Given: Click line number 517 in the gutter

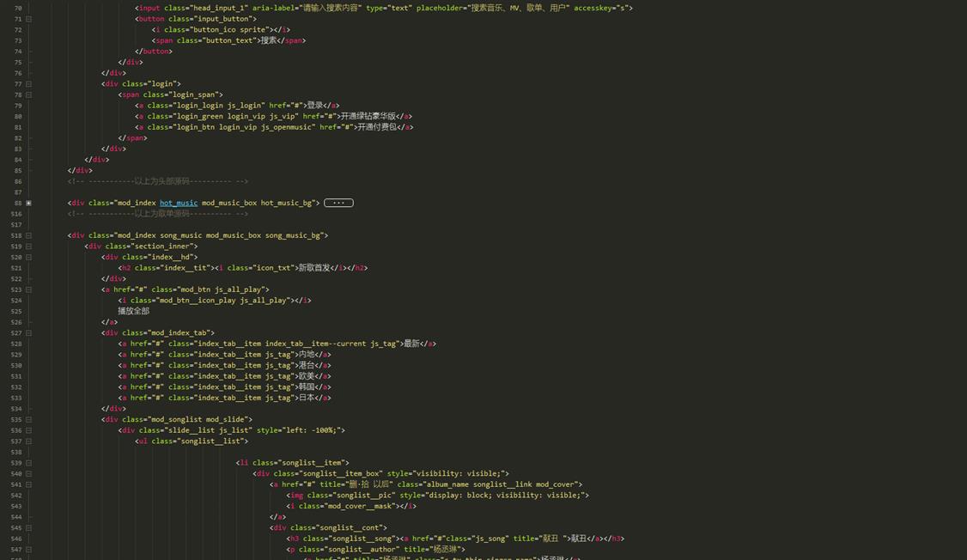Looking at the screenshot, I should [x=16, y=224].
